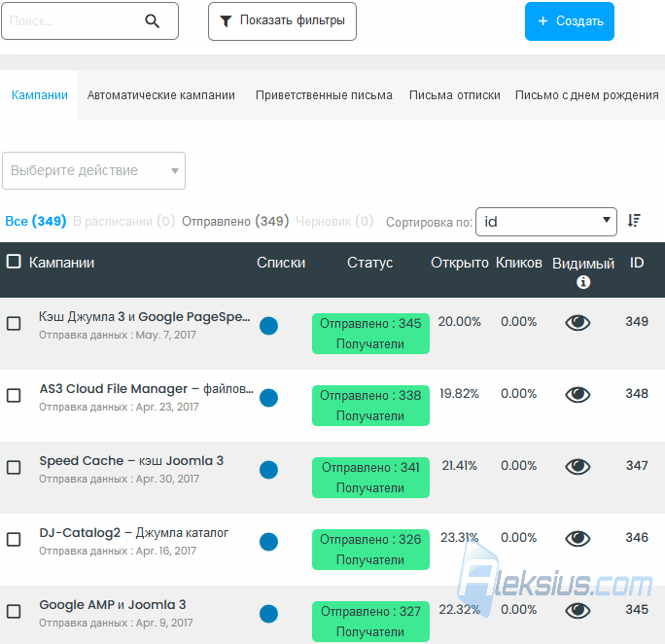Click the info icon under Видимый
The image size is (665, 644).
583,282
